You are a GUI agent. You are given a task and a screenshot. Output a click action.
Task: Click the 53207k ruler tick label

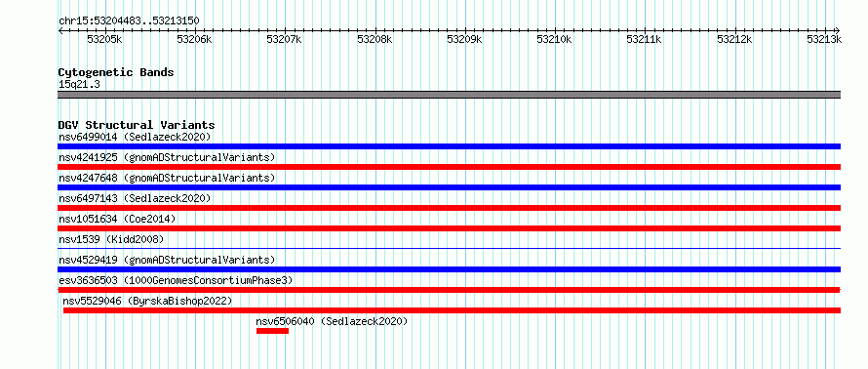click(285, 39)
